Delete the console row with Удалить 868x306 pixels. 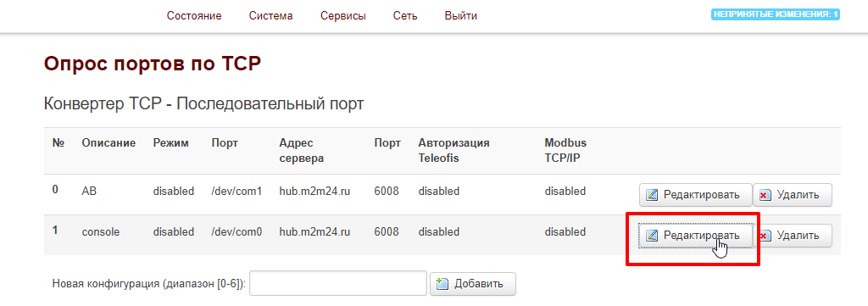click(793, 236)
